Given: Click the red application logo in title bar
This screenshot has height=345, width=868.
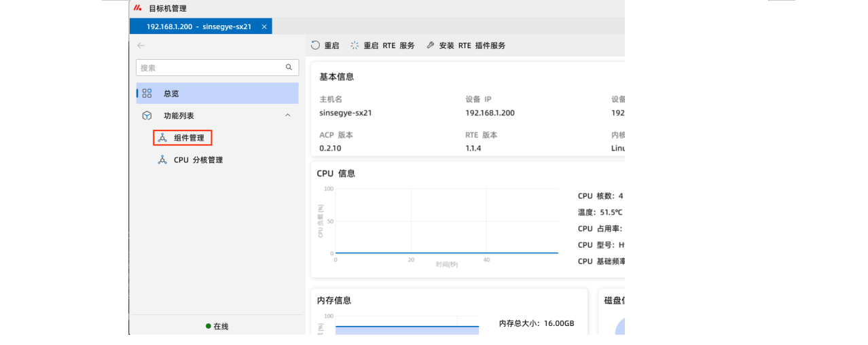Looking at the screenshot, I should point(138,8).
